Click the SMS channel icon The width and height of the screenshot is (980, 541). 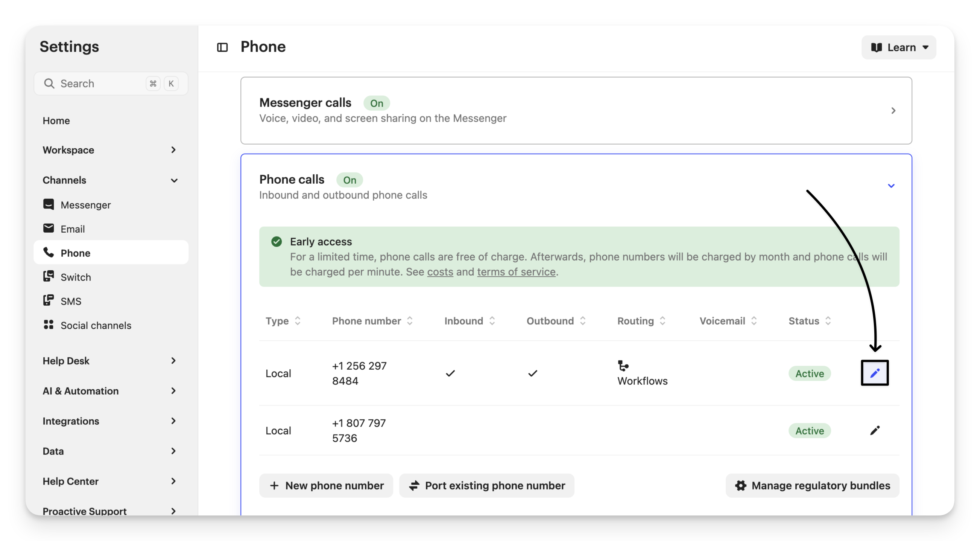coord(48,300)
